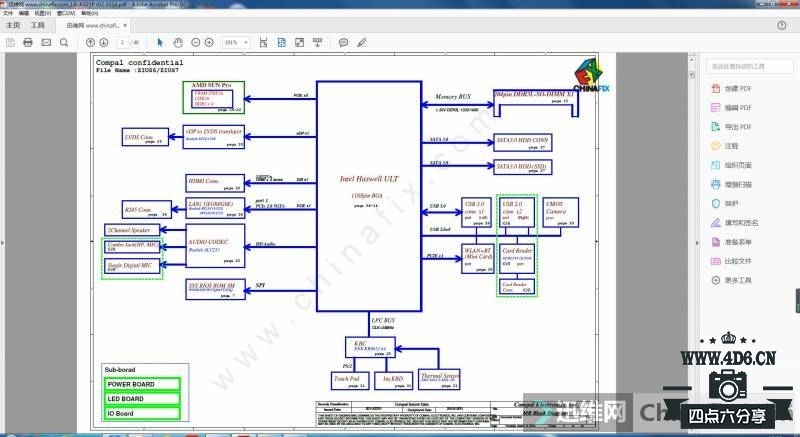Viewport: 800px width, 437px height.
Task: Close the document tab with x
Action: click(126, 25)
